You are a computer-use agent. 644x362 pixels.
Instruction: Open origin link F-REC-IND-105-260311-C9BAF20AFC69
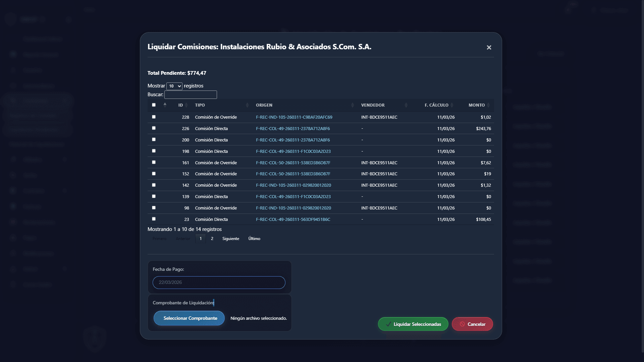pyautogui.click(x=294, y=117)
